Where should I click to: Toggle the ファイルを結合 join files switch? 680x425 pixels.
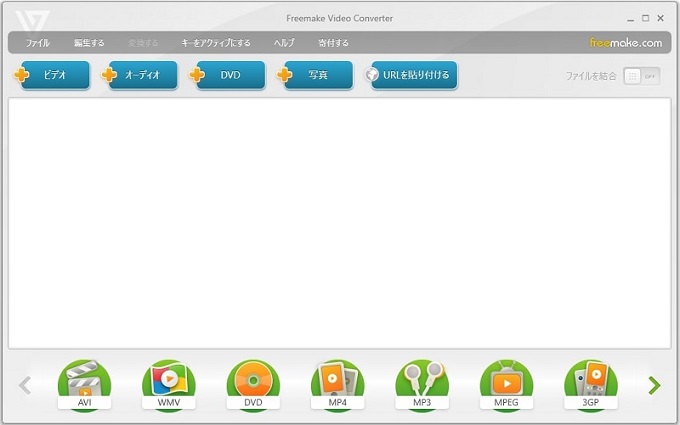pos(641,76)
